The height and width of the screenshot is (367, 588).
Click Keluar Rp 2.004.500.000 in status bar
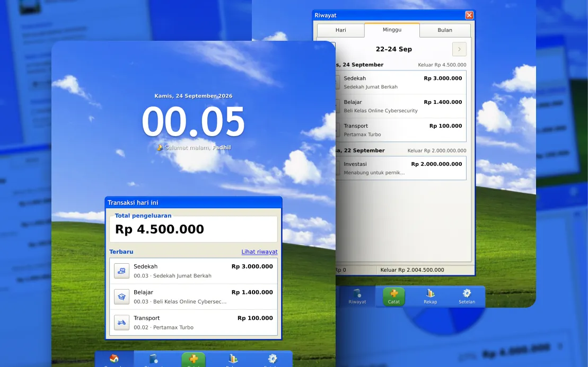(x=412, y=270)
